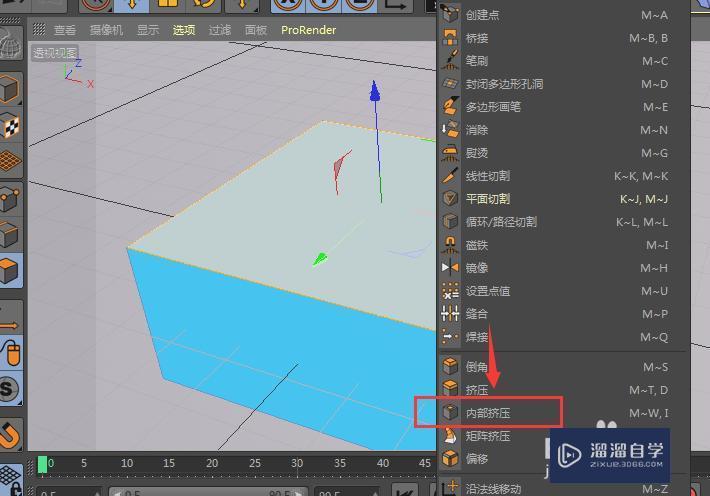
Task: Toggle the S Enable Snap icon
Action: point(10,388)
